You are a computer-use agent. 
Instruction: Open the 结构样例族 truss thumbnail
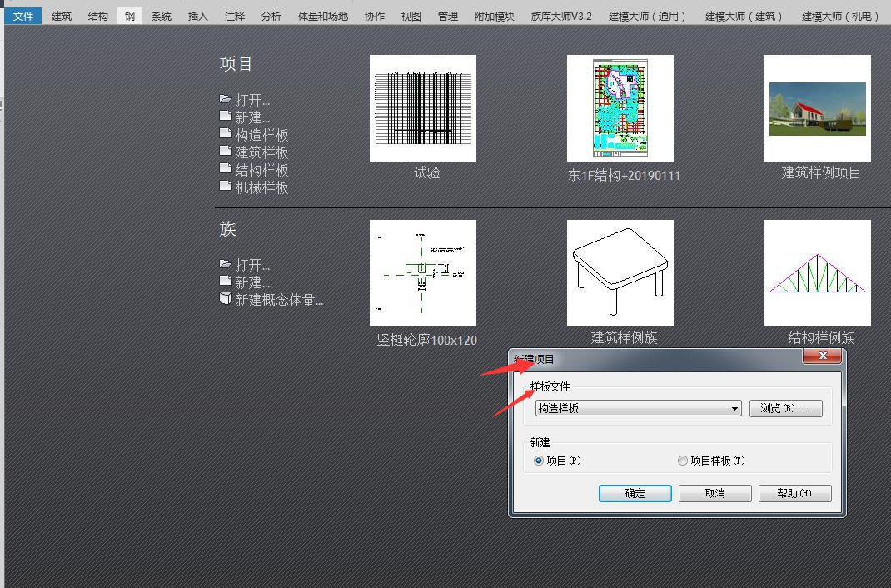[x=817, y=272]
